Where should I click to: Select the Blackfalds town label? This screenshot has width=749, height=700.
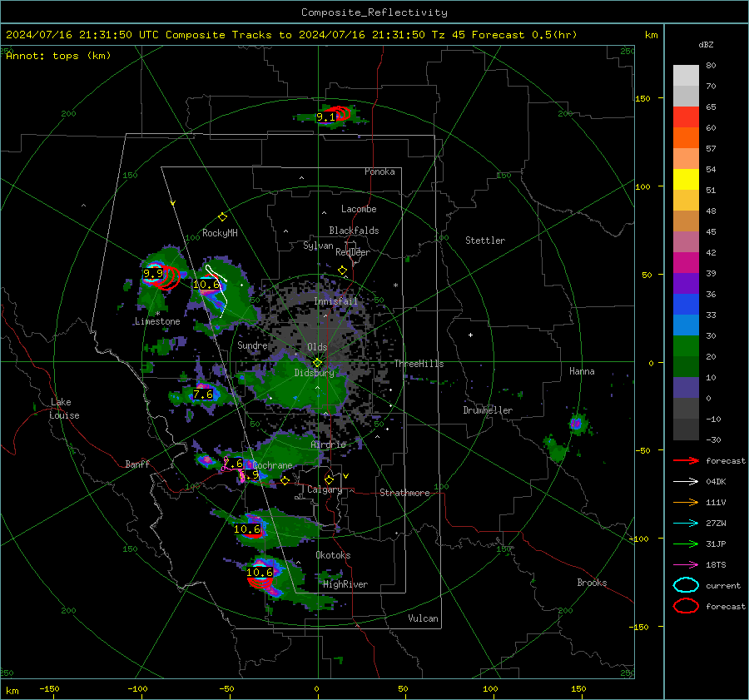tap(354, 231)
